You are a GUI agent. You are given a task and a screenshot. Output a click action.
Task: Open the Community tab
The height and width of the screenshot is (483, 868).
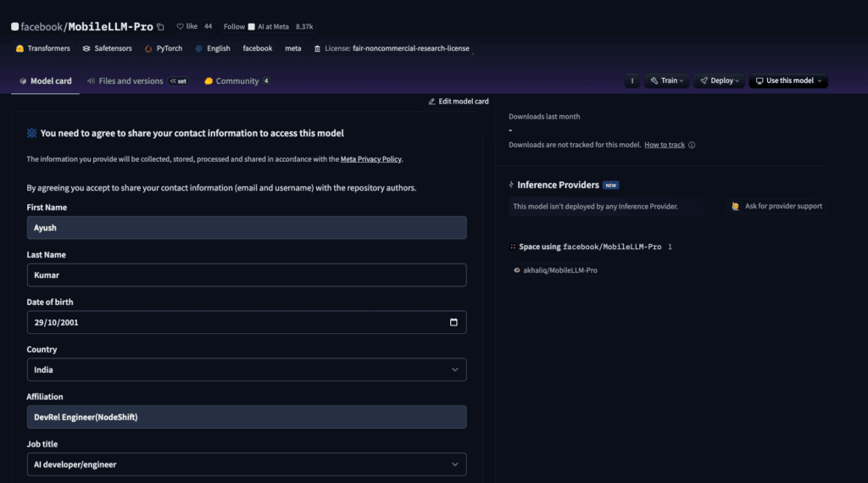pos(236,81)
